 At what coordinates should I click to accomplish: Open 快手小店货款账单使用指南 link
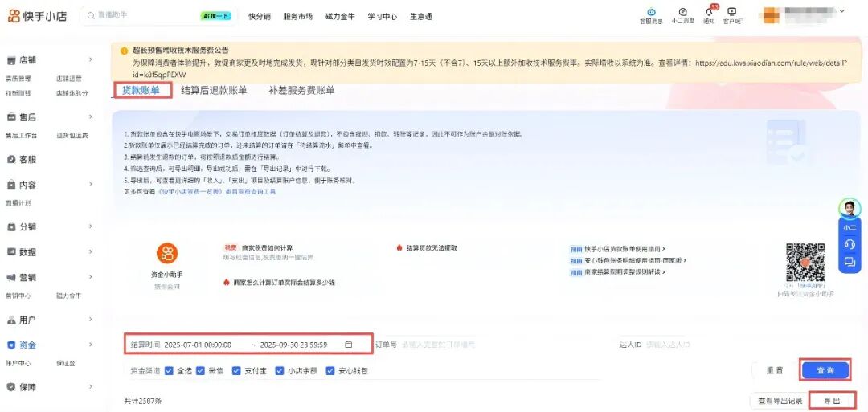[x=624, y=249]
